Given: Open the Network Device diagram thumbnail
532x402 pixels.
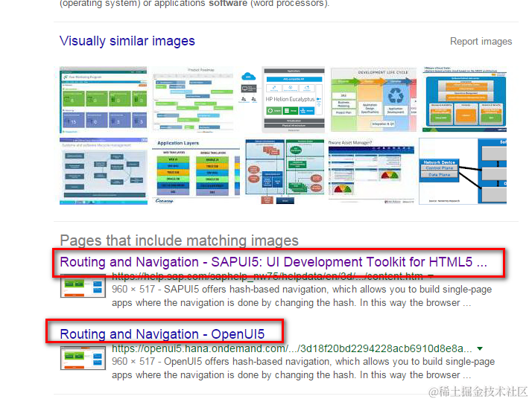Looking at the screenshot, I should (463, 171).
